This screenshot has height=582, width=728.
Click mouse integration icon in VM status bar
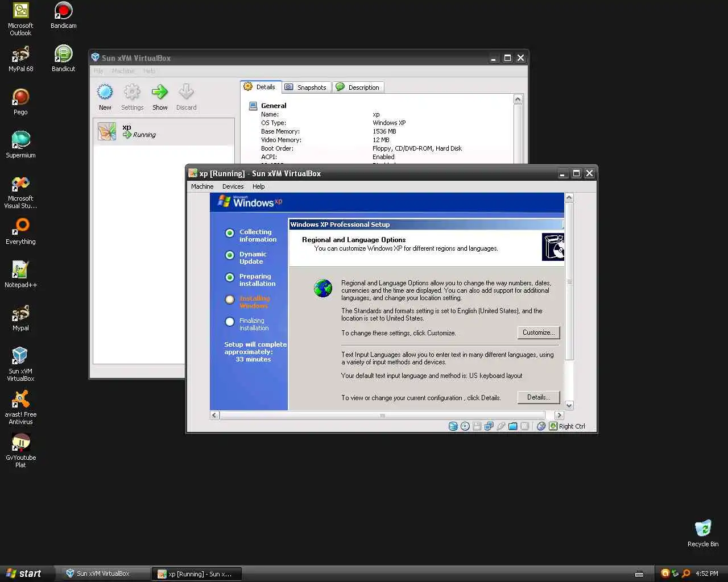541,426
